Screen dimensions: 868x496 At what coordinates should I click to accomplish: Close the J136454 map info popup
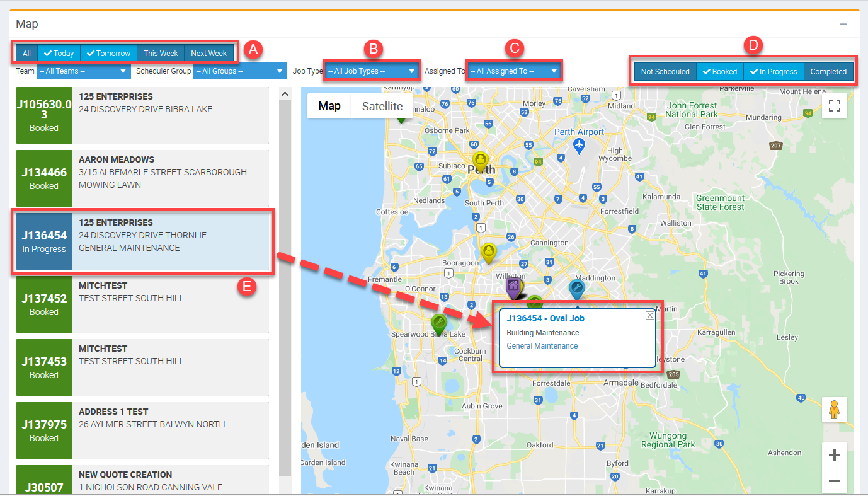tap(649, 316)
